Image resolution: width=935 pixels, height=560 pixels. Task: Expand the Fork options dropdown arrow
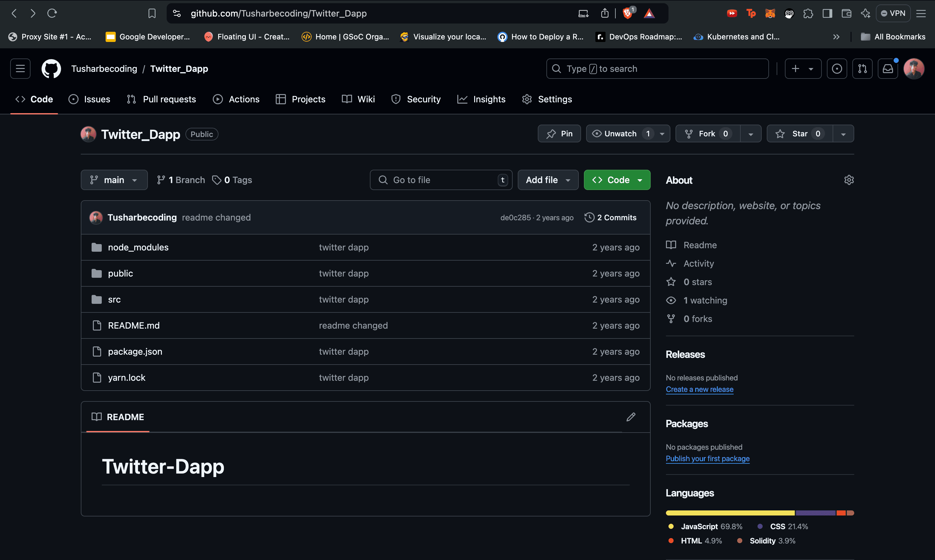point(751,134)
